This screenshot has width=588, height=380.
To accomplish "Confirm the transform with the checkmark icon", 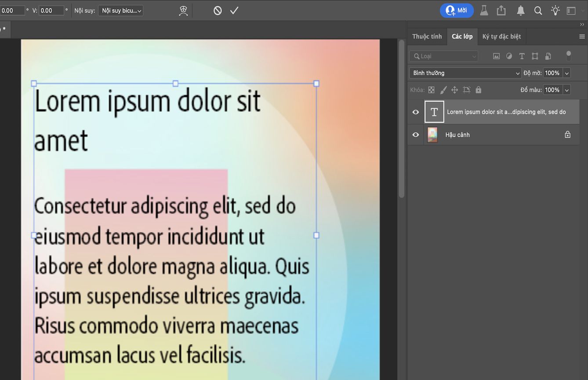I will pyautogui.click(x=234, y=10).
